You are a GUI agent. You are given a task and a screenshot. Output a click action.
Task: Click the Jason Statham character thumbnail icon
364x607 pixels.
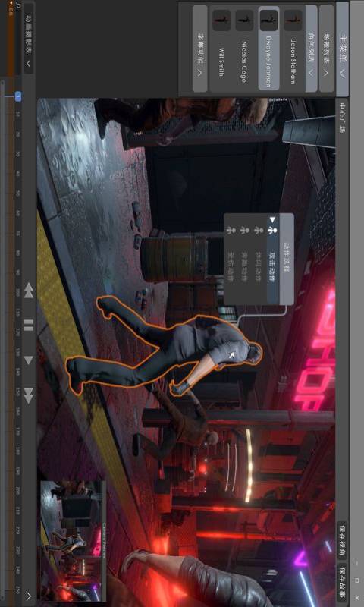coord(293,20)
